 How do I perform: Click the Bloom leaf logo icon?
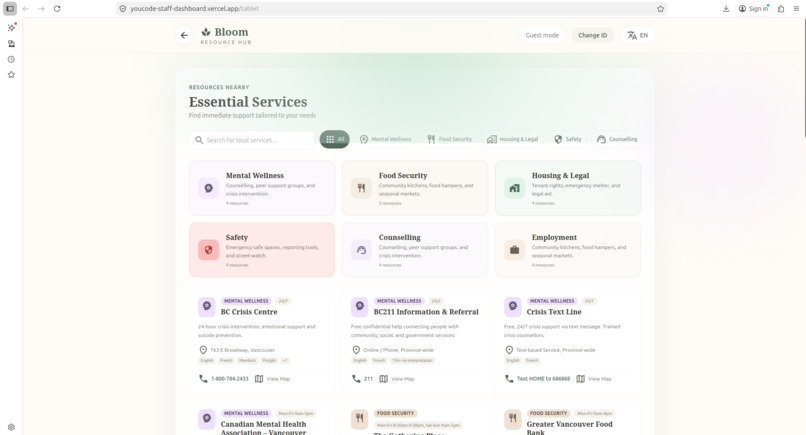[206, 32]
